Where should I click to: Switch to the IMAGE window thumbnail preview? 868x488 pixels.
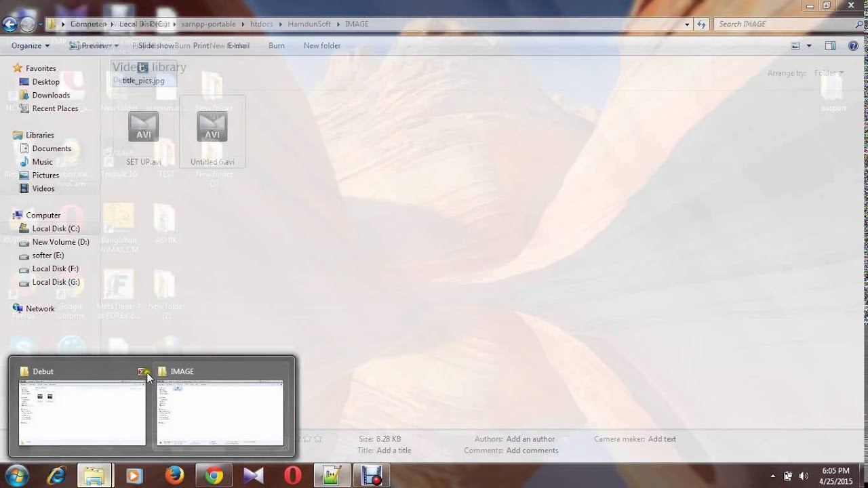[x=220, y=413]
